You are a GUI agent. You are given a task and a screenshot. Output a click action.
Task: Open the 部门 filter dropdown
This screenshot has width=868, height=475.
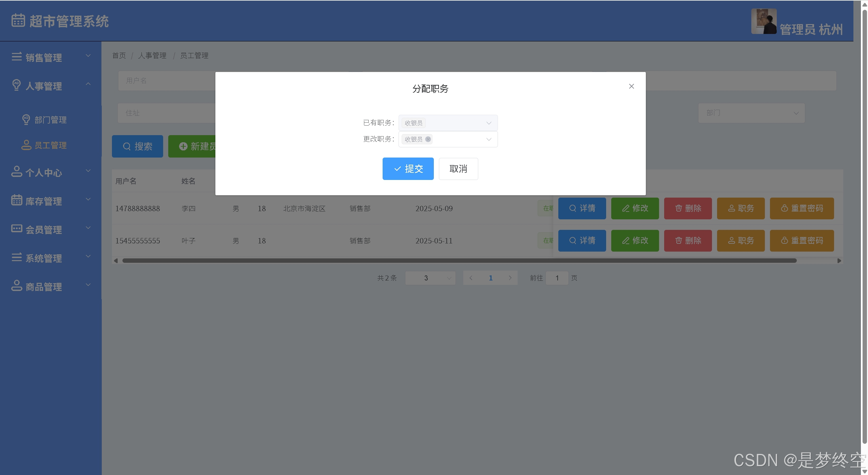tap(751, 113)
